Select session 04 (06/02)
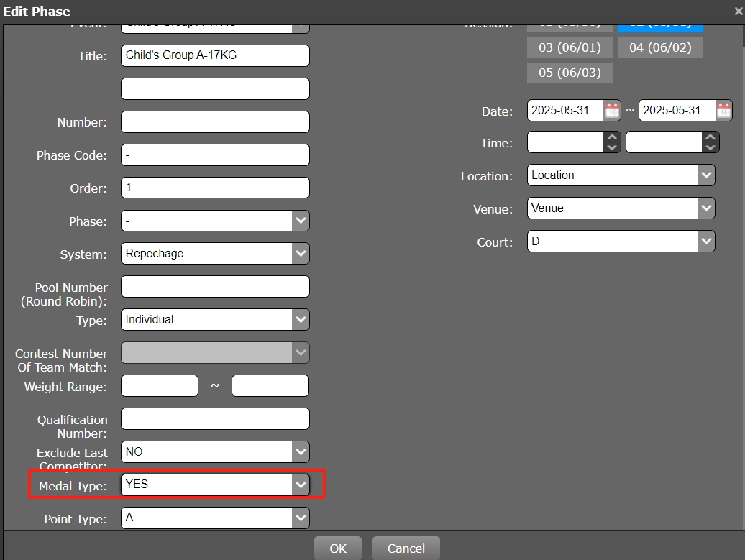Screen dimensions: 745x560 click(x=659, y=47)
